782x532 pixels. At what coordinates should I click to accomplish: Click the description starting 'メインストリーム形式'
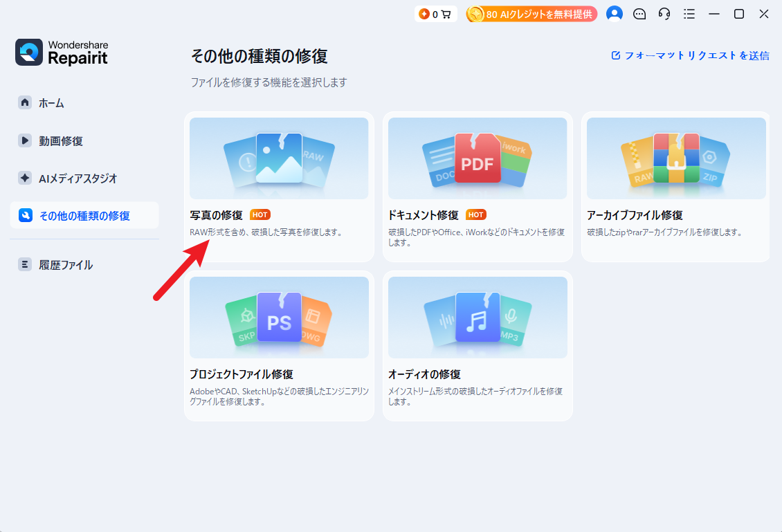[475, 396]
